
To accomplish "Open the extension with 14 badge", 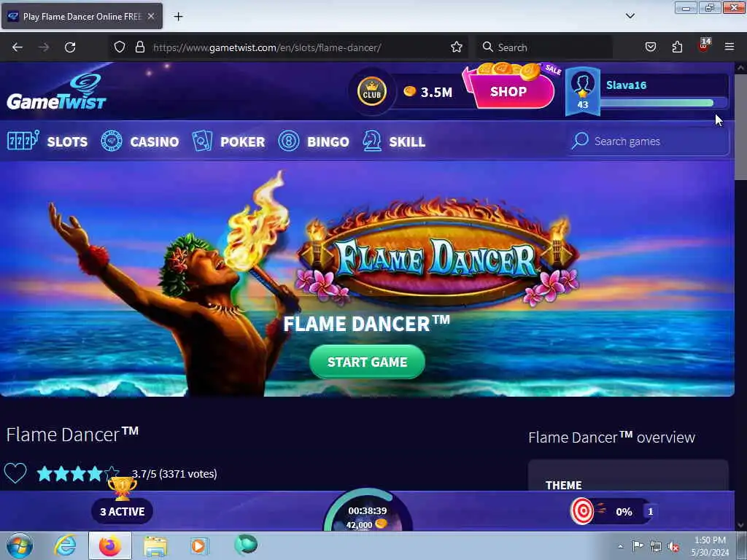I will coord(704,44).
